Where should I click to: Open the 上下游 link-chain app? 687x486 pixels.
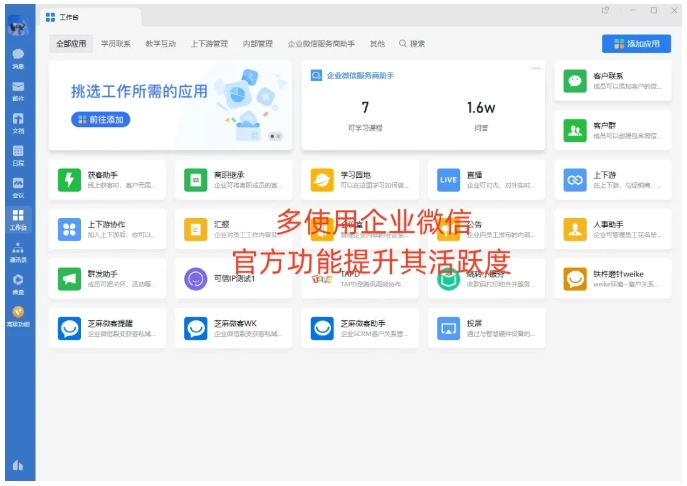[613, 180]
